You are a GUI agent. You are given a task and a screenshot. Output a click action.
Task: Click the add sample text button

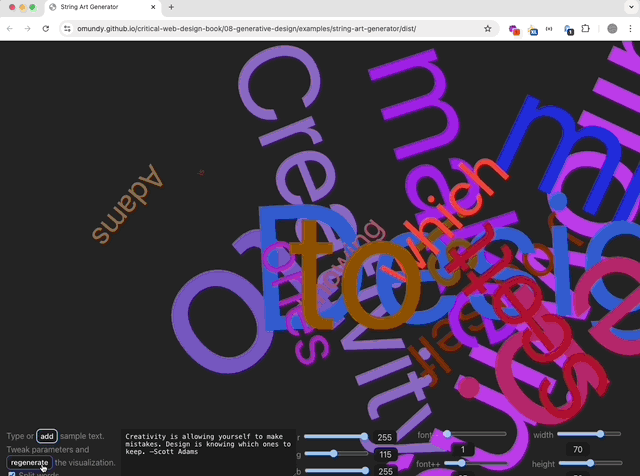(x=47, y=436)
